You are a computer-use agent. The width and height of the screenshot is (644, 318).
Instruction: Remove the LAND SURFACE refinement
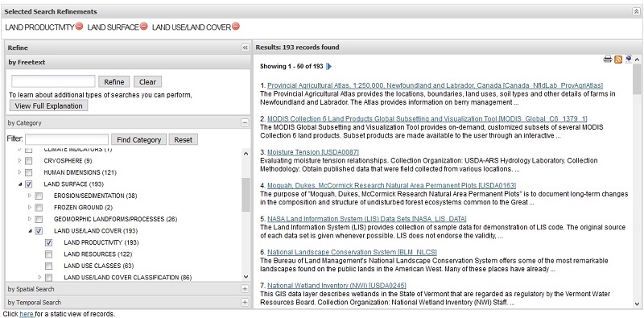[x=143, y=27]
